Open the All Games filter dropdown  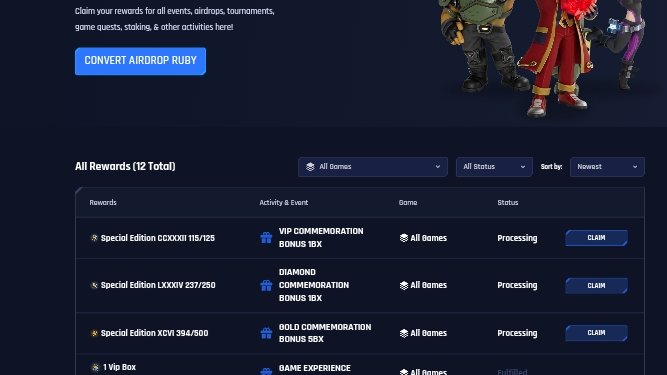point(373,167)
